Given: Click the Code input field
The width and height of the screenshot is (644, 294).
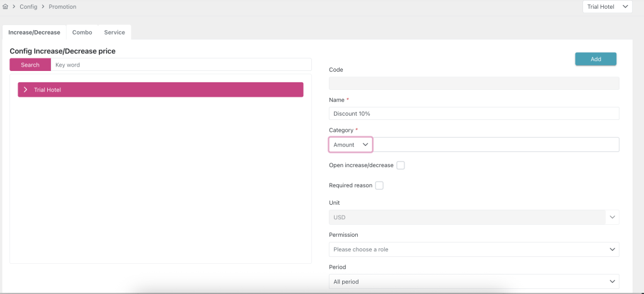Looking at the screenshot, I should pyautogui.click(x=474, y=83).
